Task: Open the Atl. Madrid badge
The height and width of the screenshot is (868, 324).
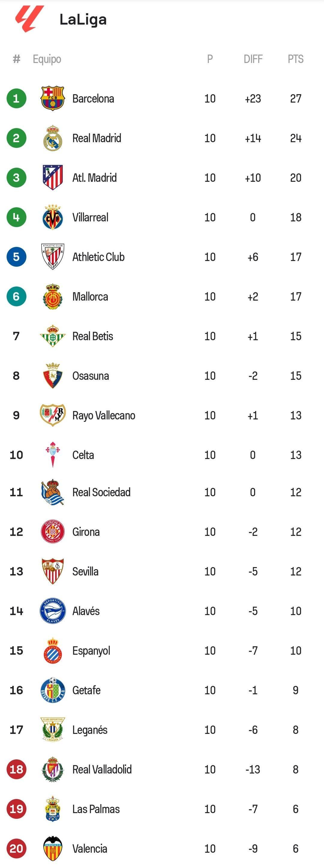Action: pyautogui.click(x=52, y=178)
